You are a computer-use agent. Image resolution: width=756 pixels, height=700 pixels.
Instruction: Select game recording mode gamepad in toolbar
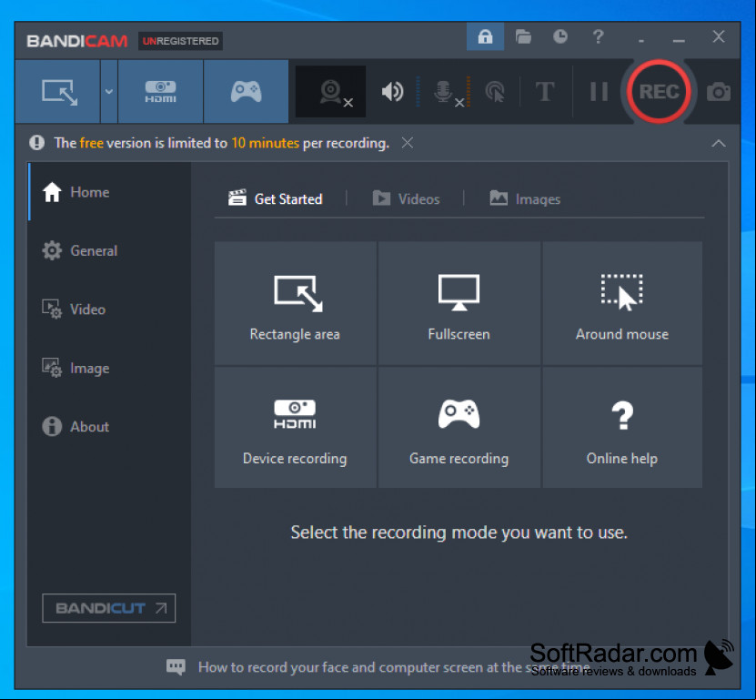246,92
